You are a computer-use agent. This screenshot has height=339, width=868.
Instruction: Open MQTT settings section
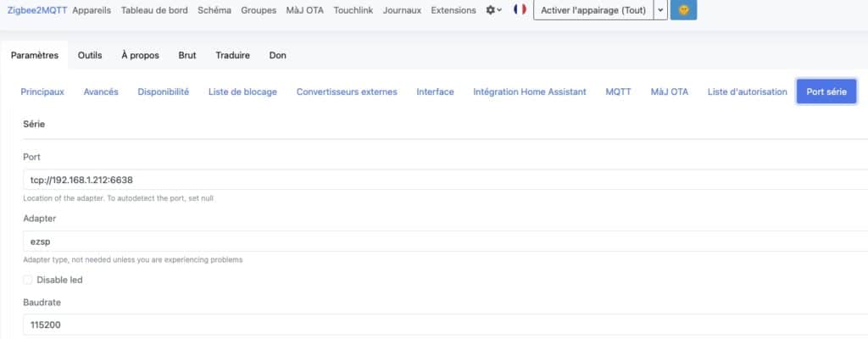point(618,92)
